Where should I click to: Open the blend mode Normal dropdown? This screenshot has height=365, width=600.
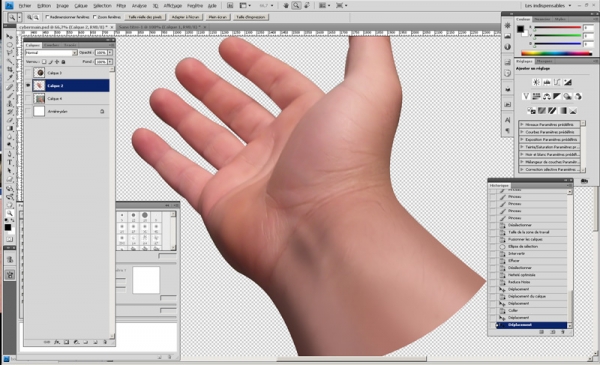click(x=51, y=53)
